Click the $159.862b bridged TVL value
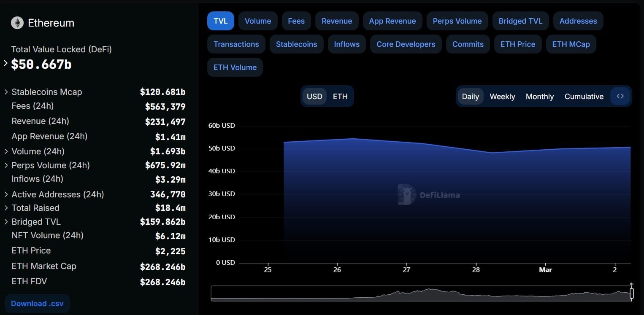Image resolution: width=644 pixels, height=315 pixels. point(163,222)
